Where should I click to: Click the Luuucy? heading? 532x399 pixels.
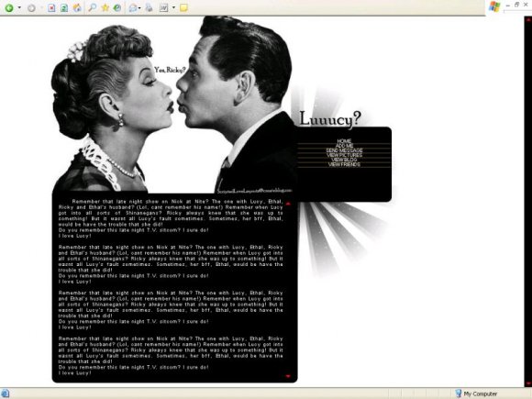point(330,119)
